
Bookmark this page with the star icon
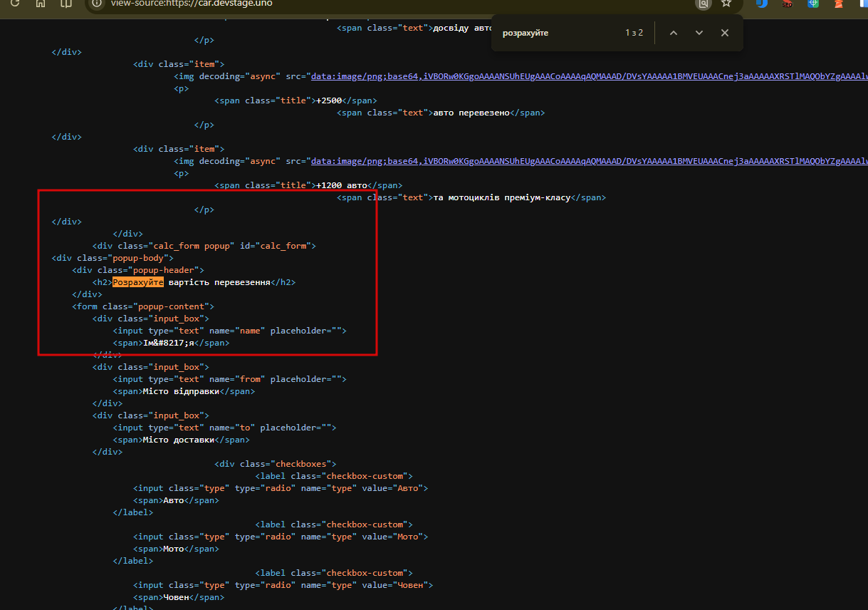tap(726, 4)
